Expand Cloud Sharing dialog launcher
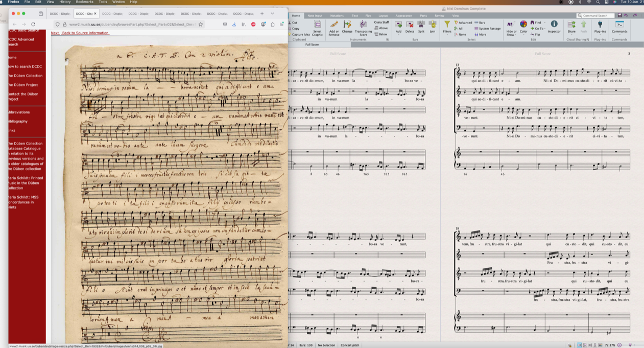 [588, 40]
